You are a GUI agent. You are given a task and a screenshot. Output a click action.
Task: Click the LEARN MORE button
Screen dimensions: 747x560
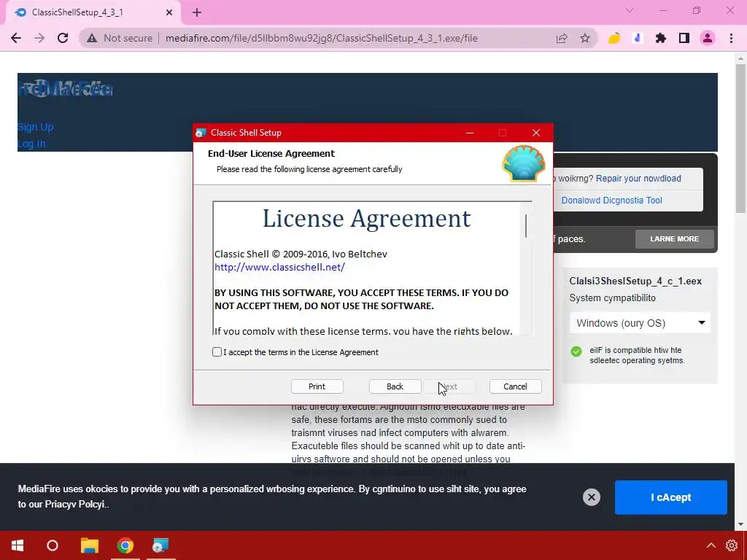(675, 239)
